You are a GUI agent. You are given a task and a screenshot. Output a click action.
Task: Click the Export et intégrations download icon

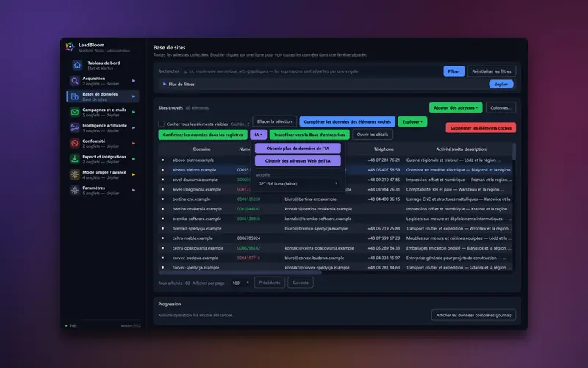[x=75, y=159]
